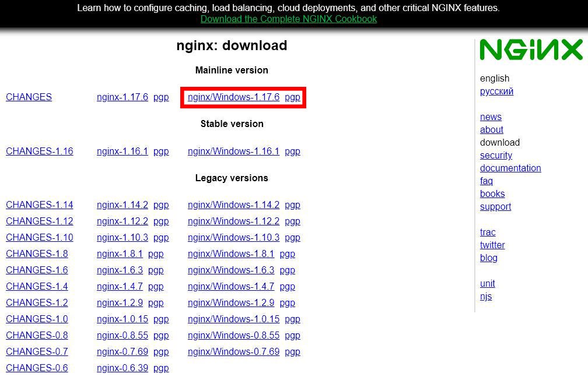Download nginx/Windows-1.17.6

point(233,97)
